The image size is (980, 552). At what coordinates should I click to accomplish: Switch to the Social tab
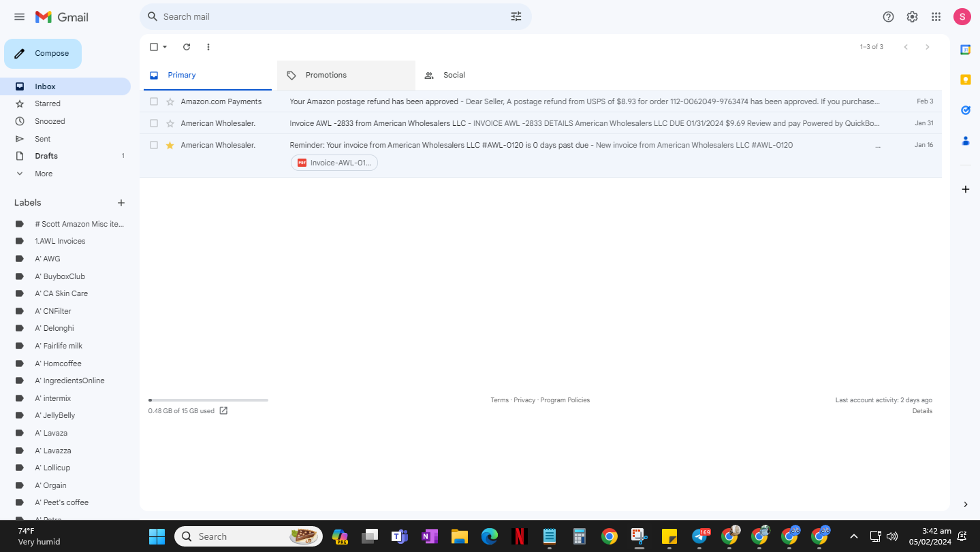coord(484,76)
